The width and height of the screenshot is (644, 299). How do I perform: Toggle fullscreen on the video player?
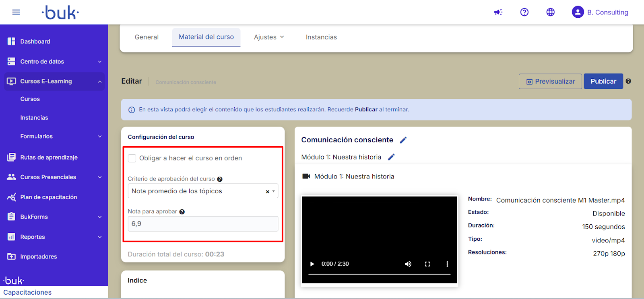click(x=427, y=264)
